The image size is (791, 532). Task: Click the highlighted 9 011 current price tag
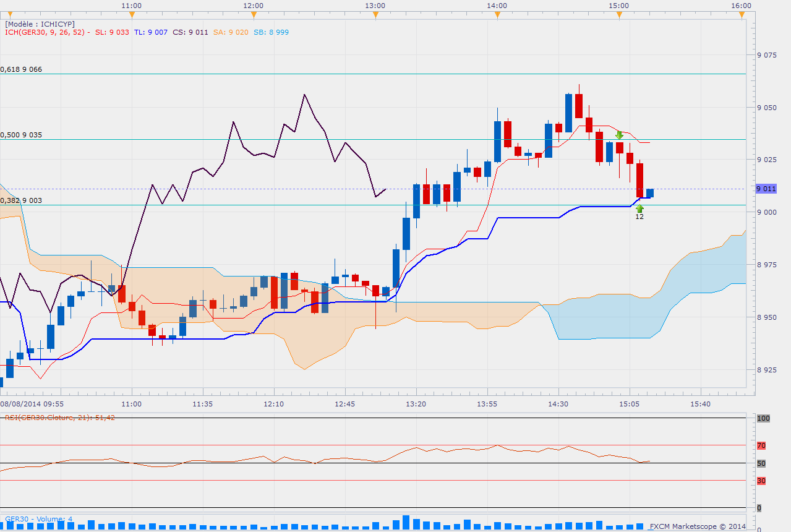pos(767,189)
